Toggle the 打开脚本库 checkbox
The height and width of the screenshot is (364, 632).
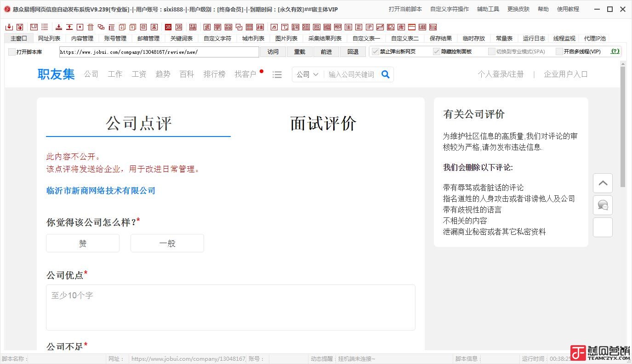pyautogui.click(x=12, y=52)
